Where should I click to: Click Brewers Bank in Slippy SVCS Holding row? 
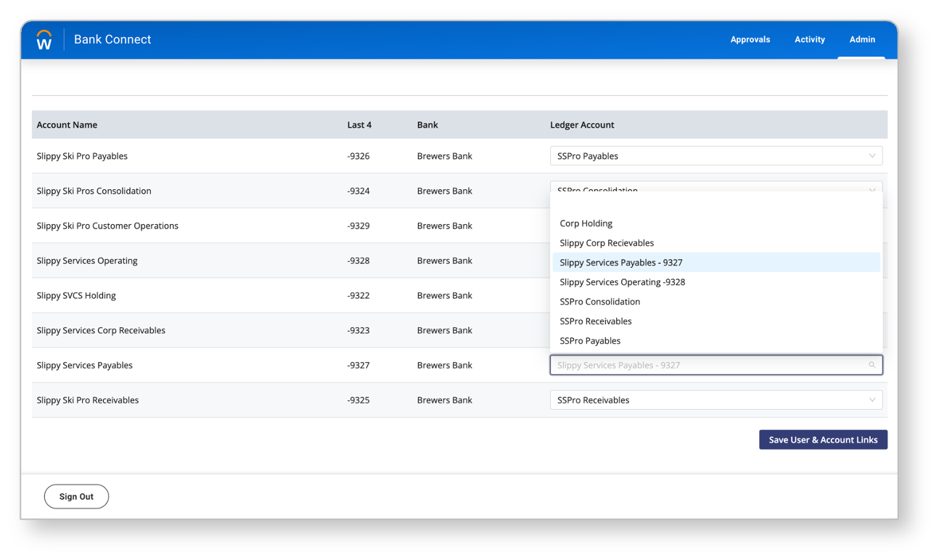[445, 295]
